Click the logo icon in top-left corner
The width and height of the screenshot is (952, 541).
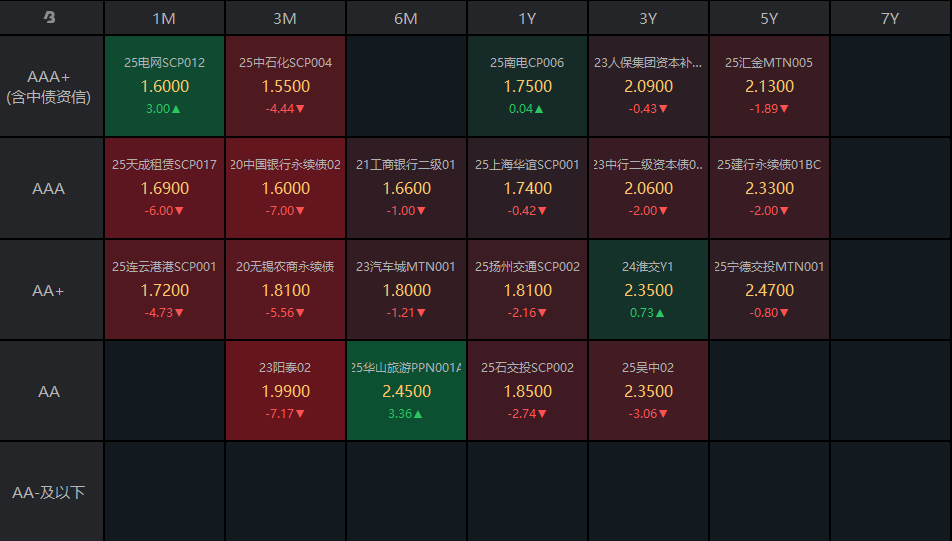50,18
